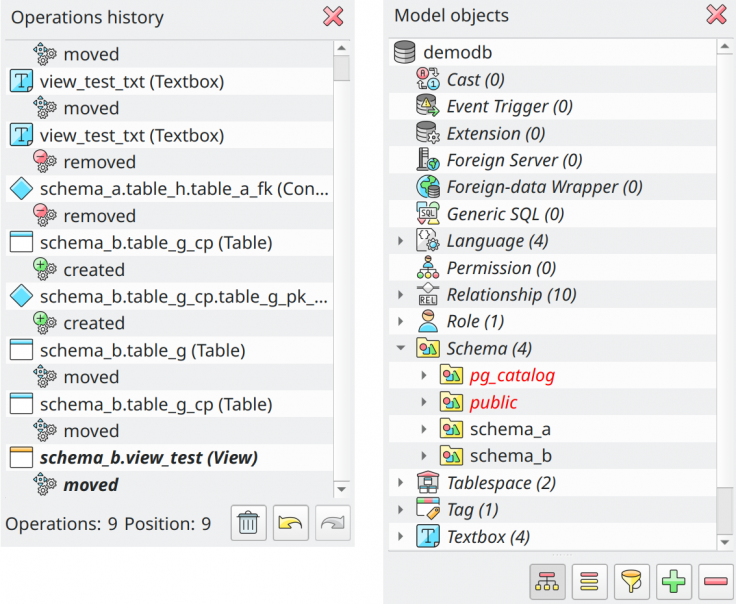Expand the Relationship (10) node
This screenshot has width=736, height=604.
(400, 295)
